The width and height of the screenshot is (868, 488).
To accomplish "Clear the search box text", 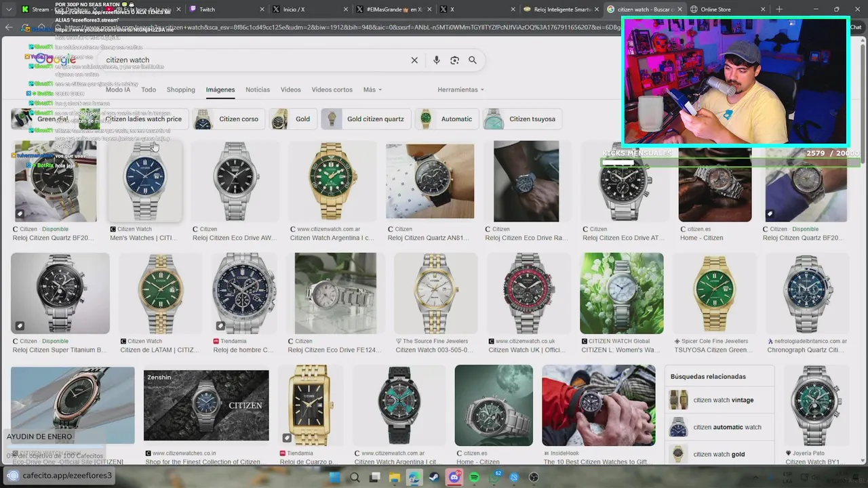I will click(x=414, y=60).
